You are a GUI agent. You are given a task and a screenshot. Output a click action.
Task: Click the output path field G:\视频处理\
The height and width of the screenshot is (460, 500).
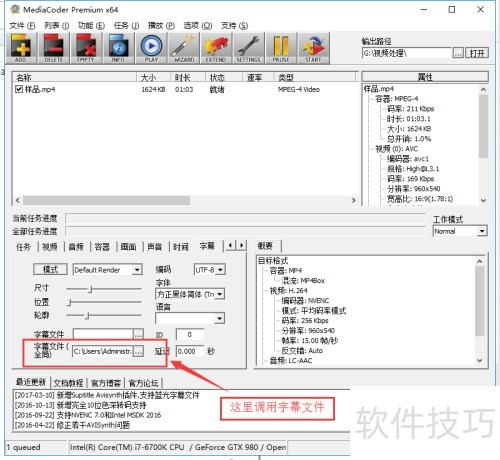coord(407,53)
